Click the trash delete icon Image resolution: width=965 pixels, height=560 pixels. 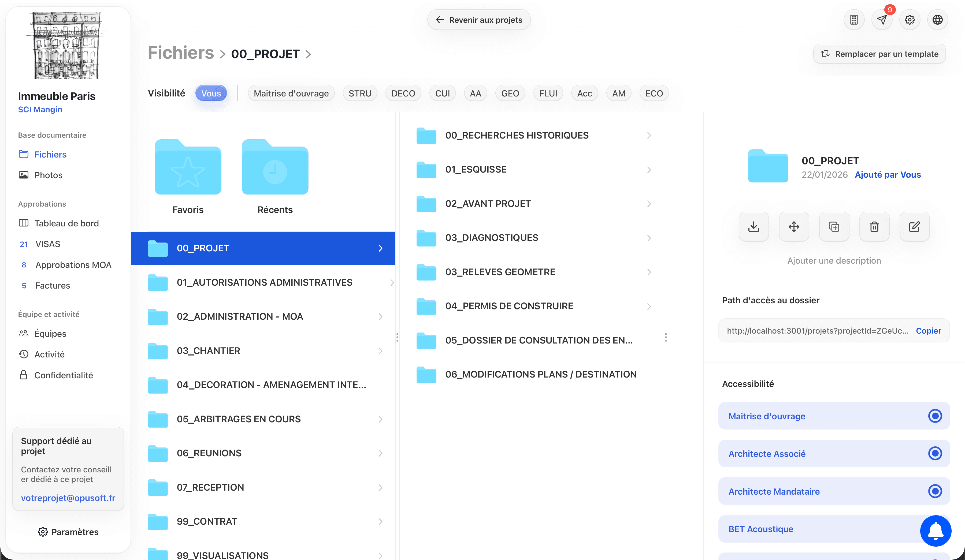pyautogui.click(x=874, y=227)
